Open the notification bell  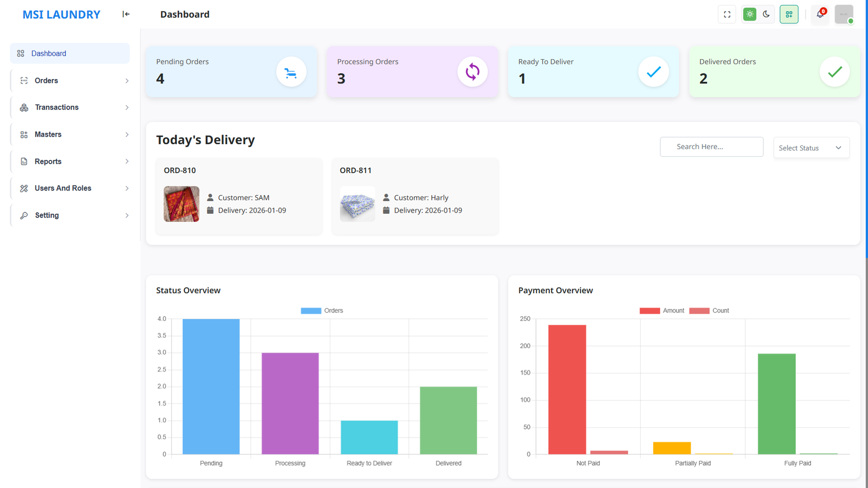pyautogui.click(x=819, y=15)
